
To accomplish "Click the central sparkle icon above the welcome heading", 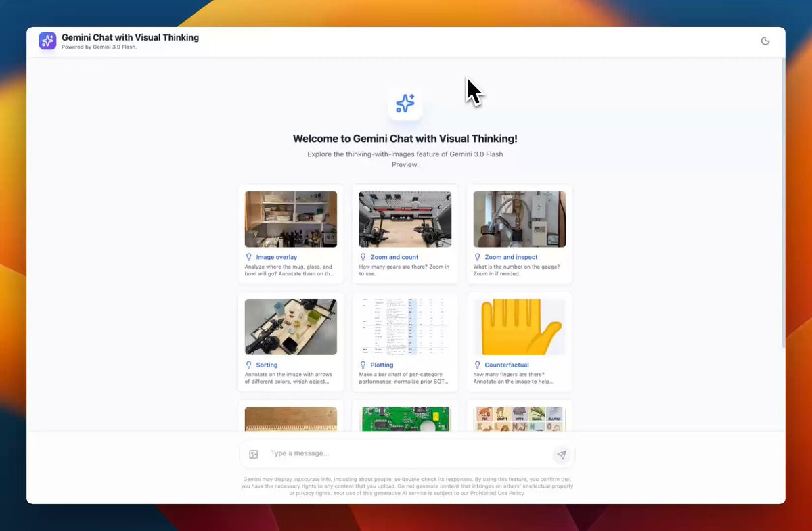I will point(405,103).
